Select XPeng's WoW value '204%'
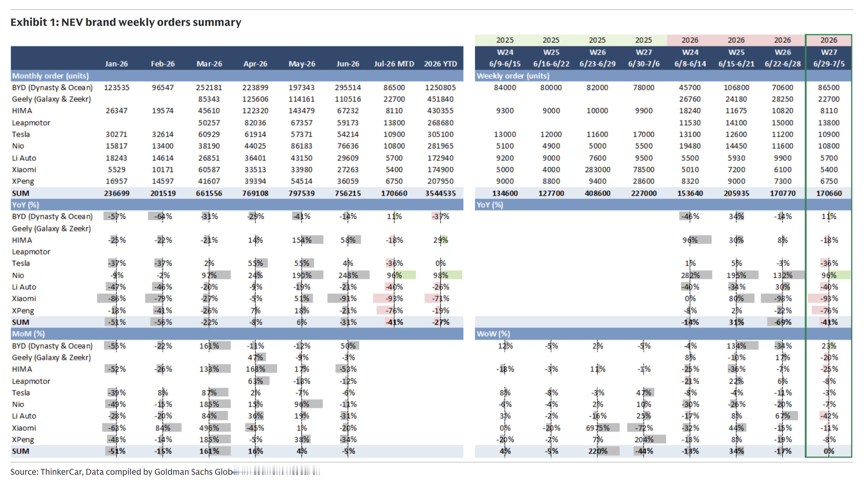 [644, 439]
